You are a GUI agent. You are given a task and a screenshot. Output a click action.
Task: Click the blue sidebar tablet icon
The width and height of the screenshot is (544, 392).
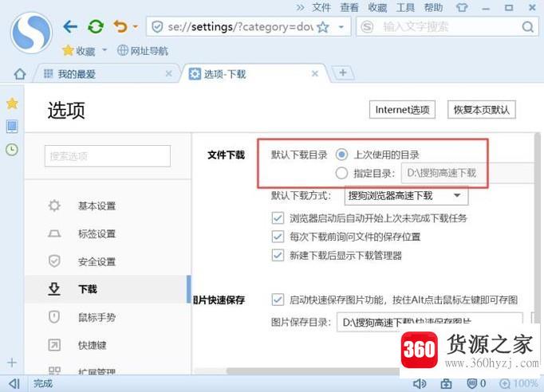tap(12, 127)
